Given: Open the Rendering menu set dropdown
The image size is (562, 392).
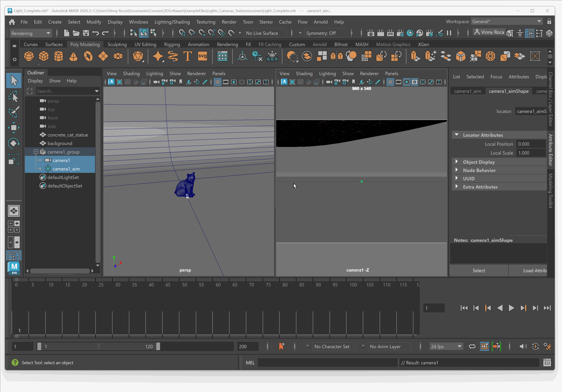Looking at the screenshot, I should point(30,33).
